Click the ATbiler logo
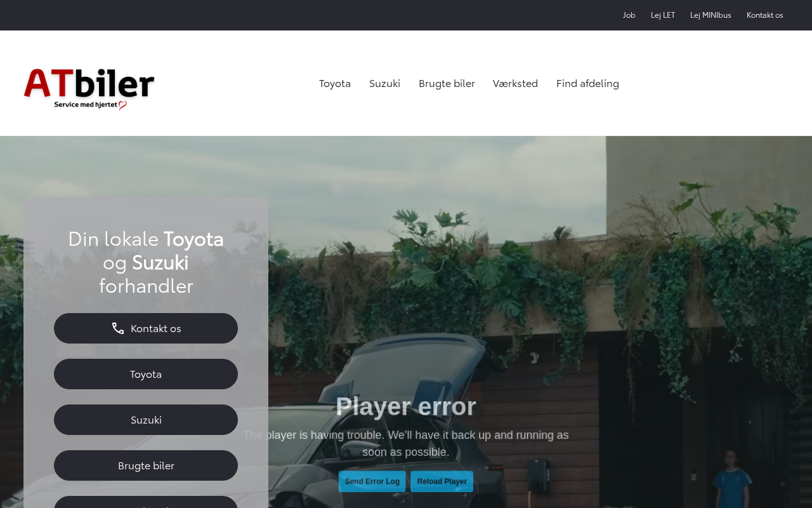Viewport: 812px width, 508px height. click(89, 89)
